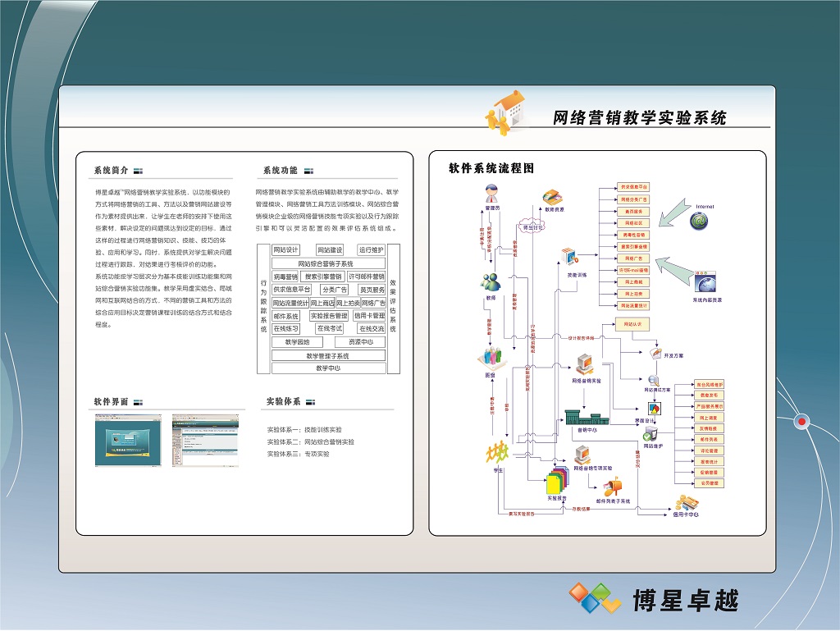Click the 学生 yellow figures icon

(x=496, y=452)
